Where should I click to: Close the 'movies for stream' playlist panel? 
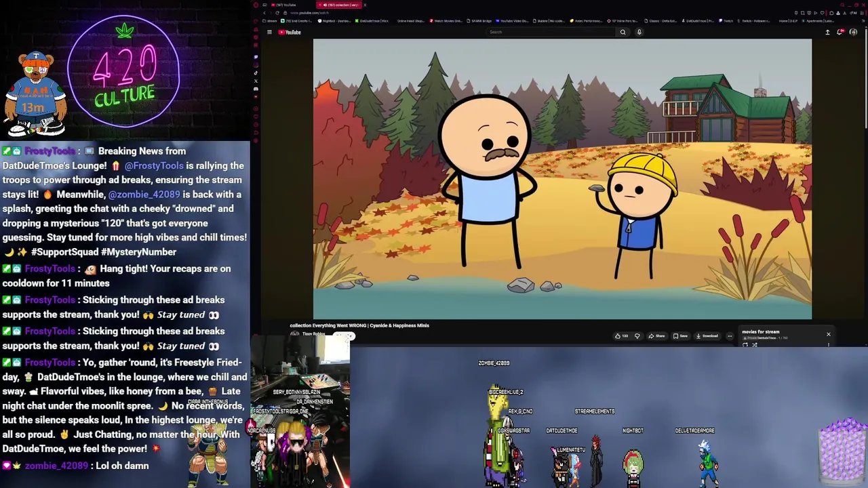pyautogui.click(x=828, y=334)
